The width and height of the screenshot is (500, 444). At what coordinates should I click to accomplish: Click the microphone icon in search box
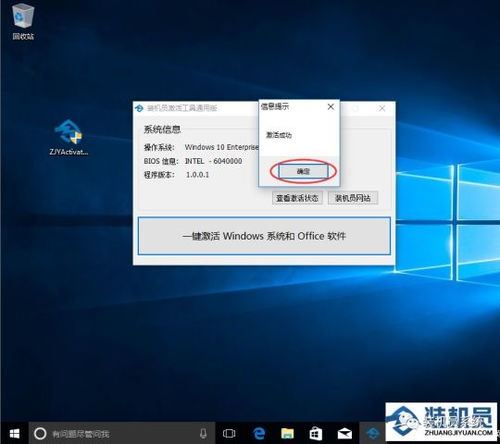pos(203,433)
